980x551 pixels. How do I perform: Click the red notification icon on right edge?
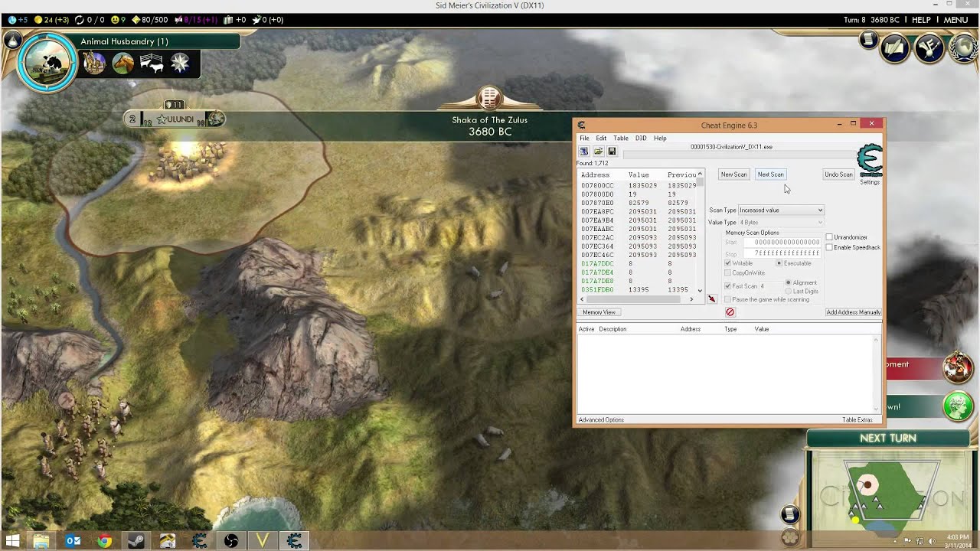pyautogui.click(x=958, y=368)
